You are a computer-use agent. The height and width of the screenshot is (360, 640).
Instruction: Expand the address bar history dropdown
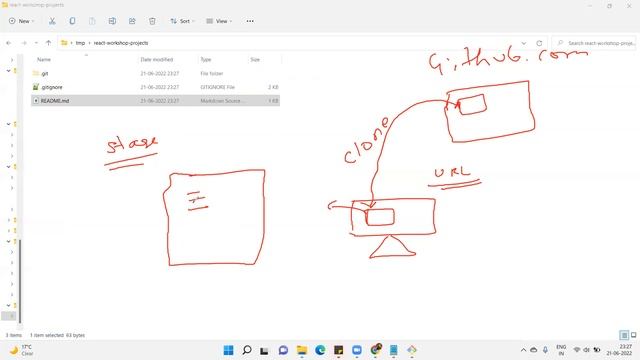[x=524, y=43]
